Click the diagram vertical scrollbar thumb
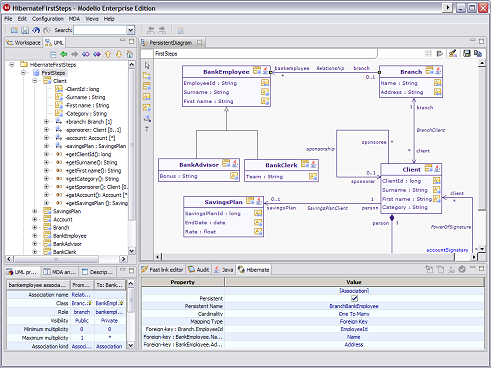Screen dimensions: 491x368 [x=482, y=139]
